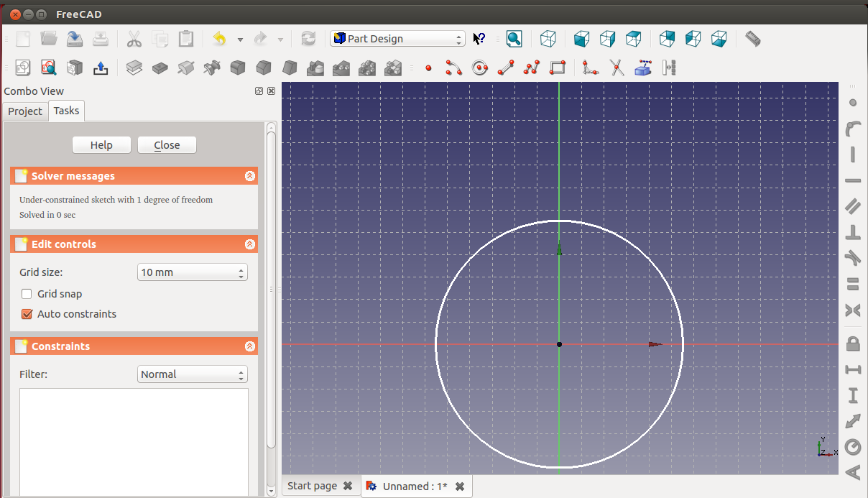Apply the lock constraint
The width and height of the screenshot is (868, 498).
point(853,343)
